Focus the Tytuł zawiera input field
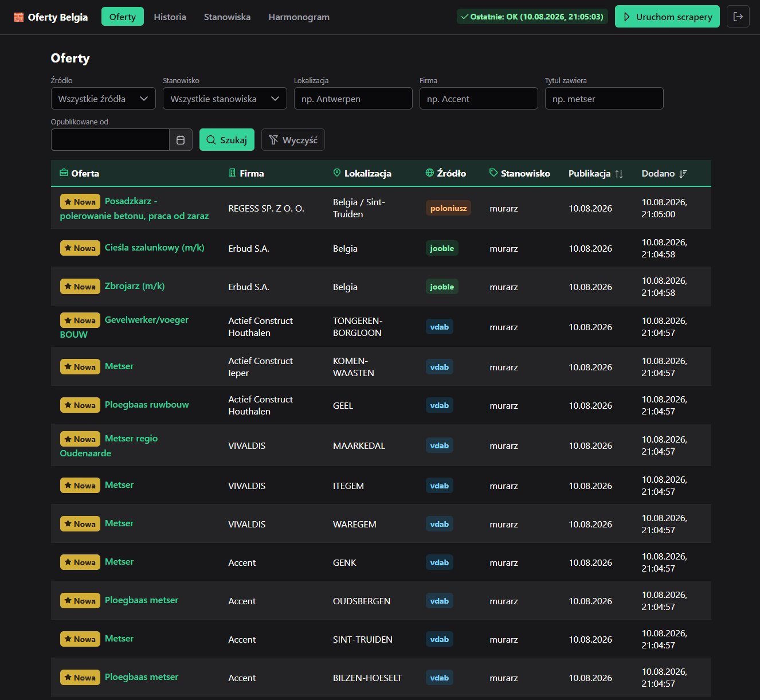This screenshot has width=760, height=700. click(604, 99)
